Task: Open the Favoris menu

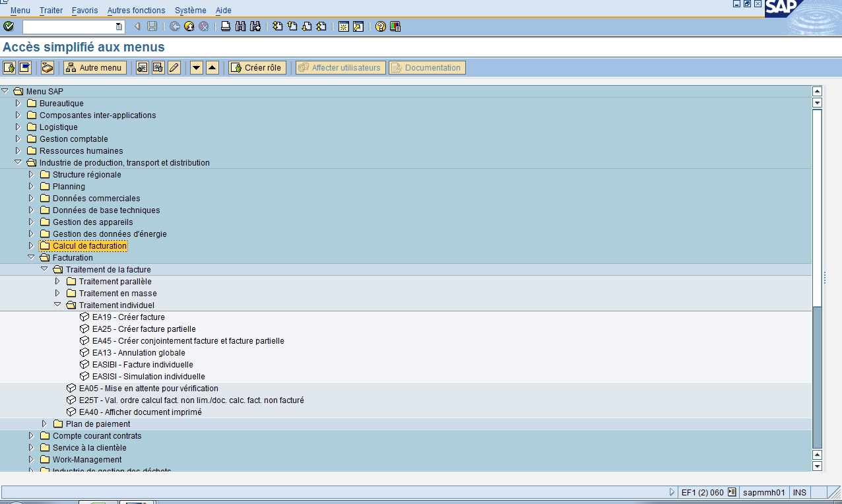Action: tap(84, 11)
